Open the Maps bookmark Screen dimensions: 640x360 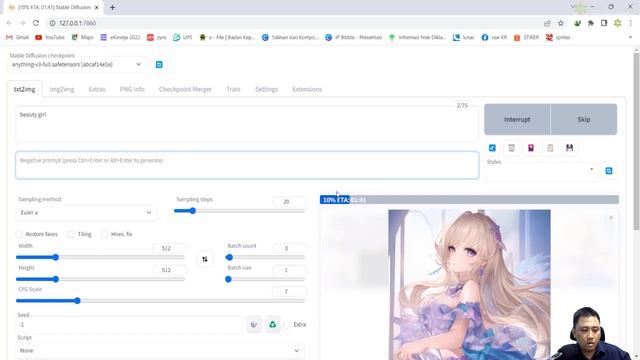click(x=82, y=37)
